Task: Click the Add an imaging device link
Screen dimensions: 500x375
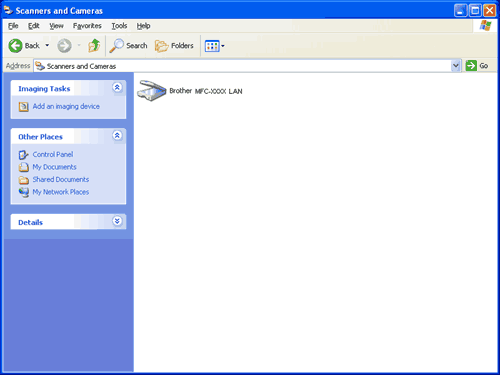Action: coord(66,106)
